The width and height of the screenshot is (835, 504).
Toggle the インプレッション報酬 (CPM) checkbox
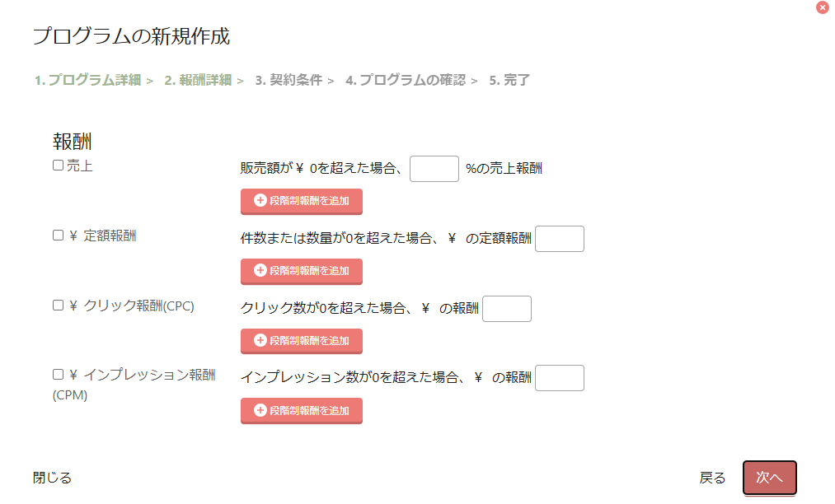click(x=58, y=375)
